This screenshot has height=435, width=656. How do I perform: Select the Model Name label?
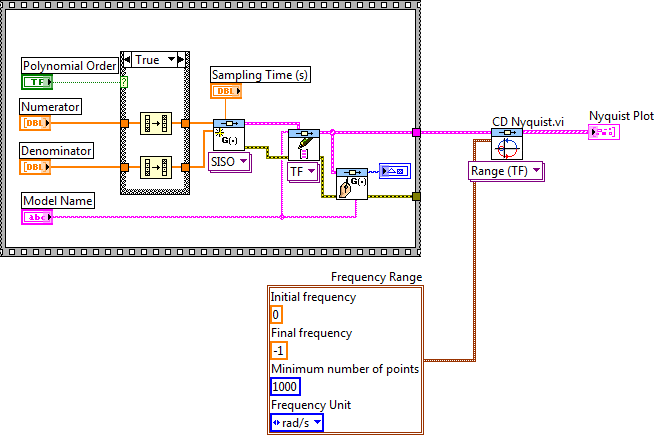pos(58,200)
